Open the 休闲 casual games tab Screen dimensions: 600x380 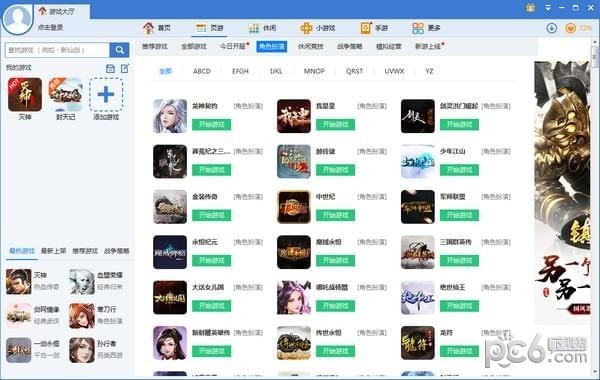coord(262,28)
